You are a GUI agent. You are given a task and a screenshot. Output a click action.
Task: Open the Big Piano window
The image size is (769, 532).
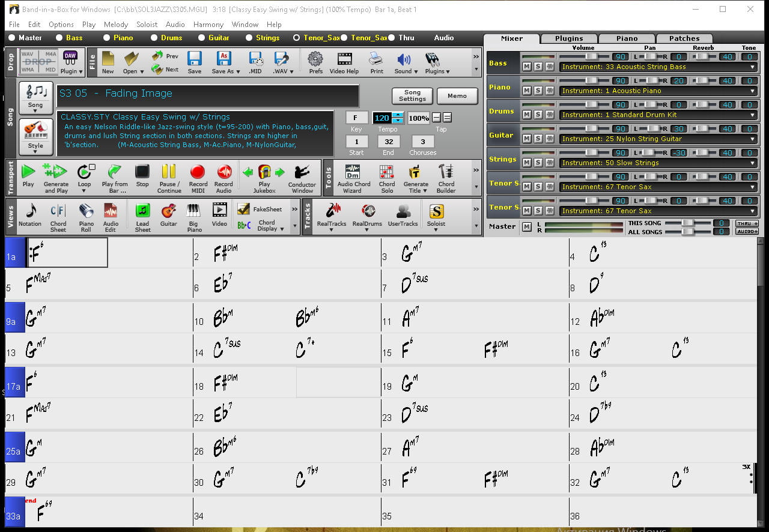194,217
